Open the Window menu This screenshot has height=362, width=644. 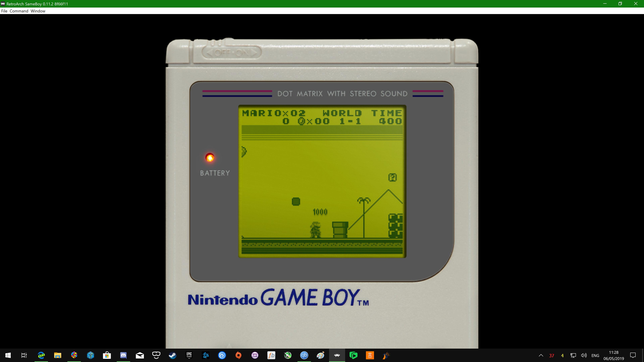click(38, 11)
